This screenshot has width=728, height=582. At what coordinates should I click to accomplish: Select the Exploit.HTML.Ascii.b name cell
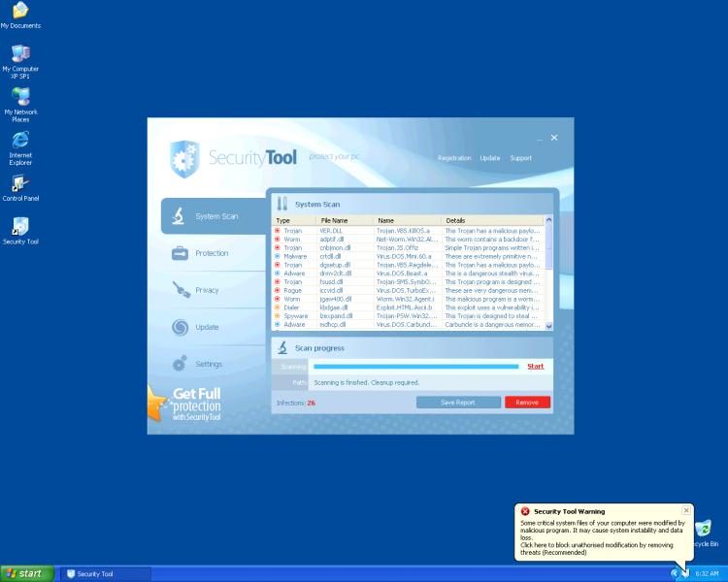(405, 307)
